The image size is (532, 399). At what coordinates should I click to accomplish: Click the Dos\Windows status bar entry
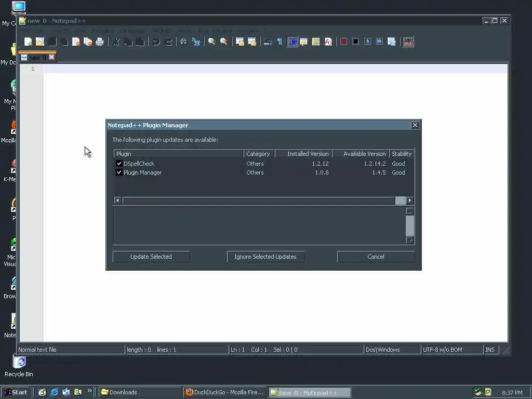(x=392, y=350)
